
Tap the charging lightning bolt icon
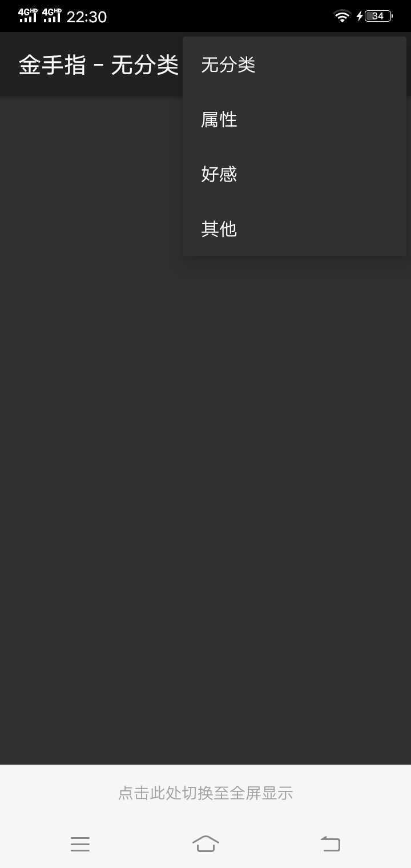click(360, 16)
